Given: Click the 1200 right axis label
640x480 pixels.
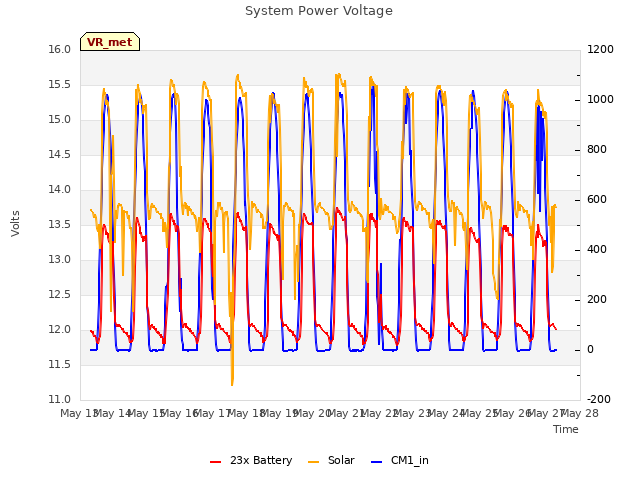Looking at the screenshot, I should coord(600,49).
